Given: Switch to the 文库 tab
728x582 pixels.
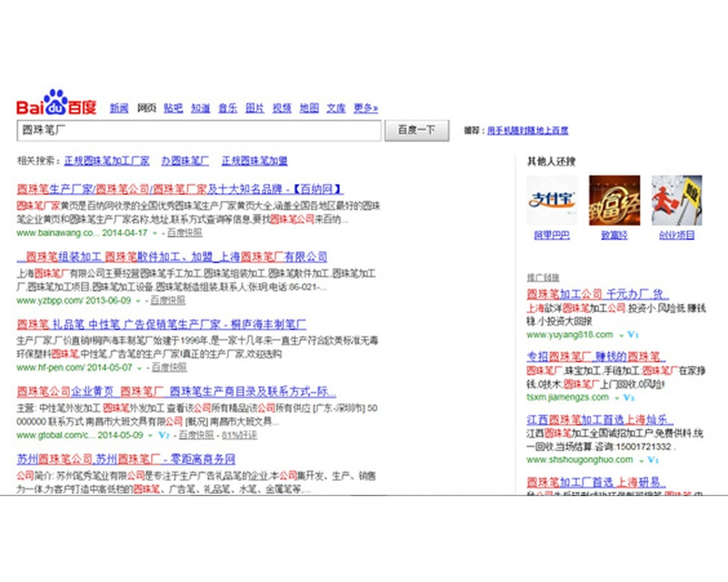Looking at the screenshot, I should [x=336, y=108].
